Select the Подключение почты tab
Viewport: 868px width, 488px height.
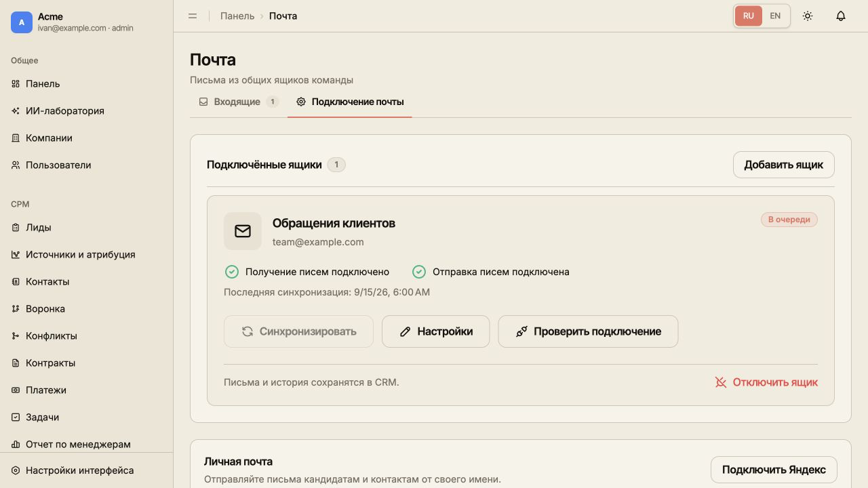pyautogui.click(x=350, y=102)
